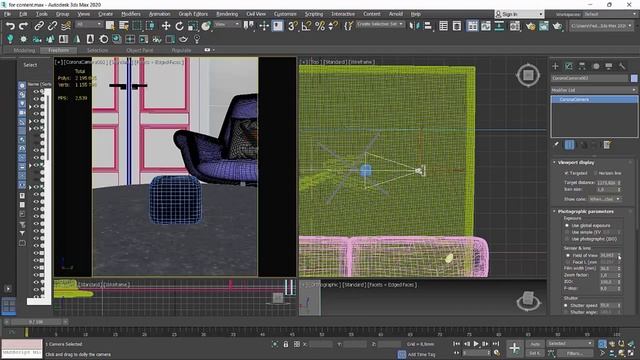Open the Rendering menu
This screenshot has height=360, width=640.
click(227, 14)
